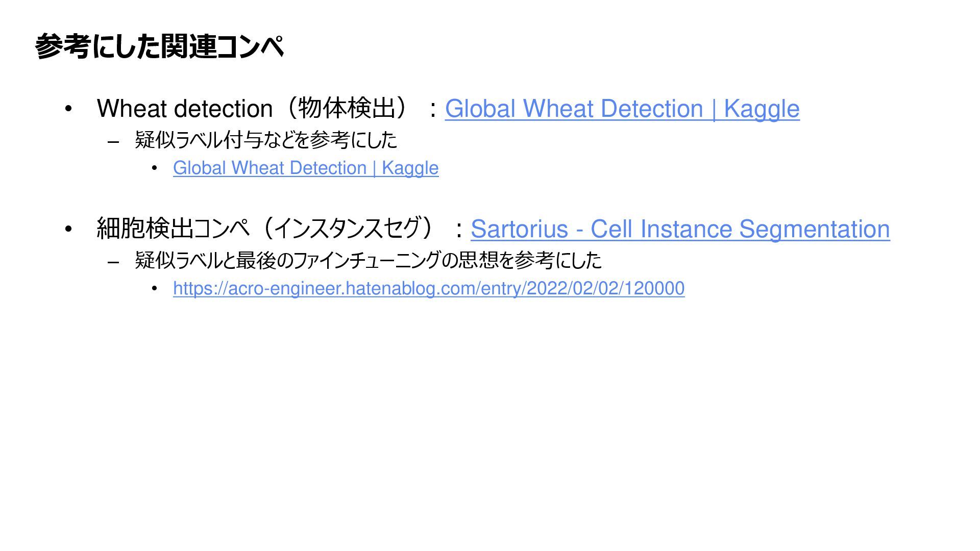This screenshot has width=980, height=551.
Task: Click the word インスタンスセグ in parentheses
Action: tap(347, 229)
